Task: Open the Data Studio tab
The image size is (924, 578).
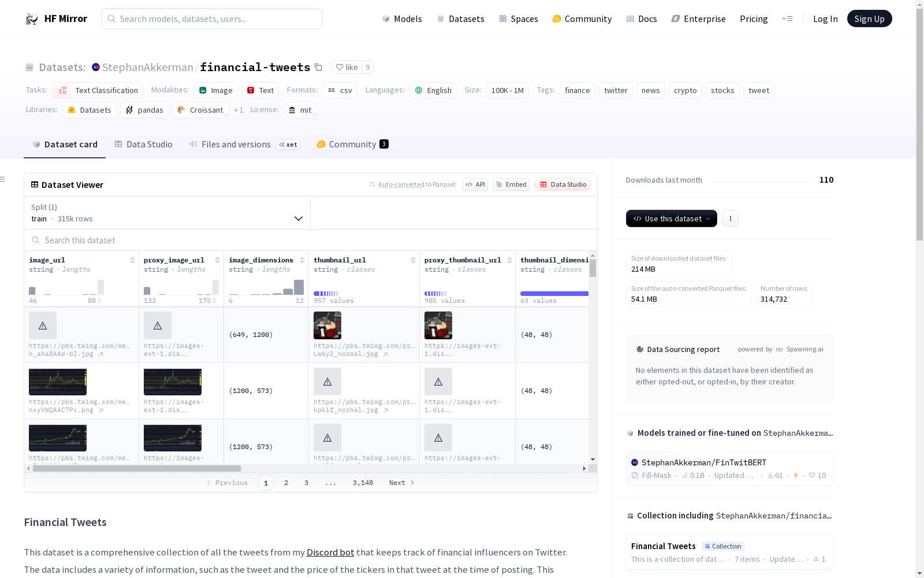Action: [x=143, y=144]
